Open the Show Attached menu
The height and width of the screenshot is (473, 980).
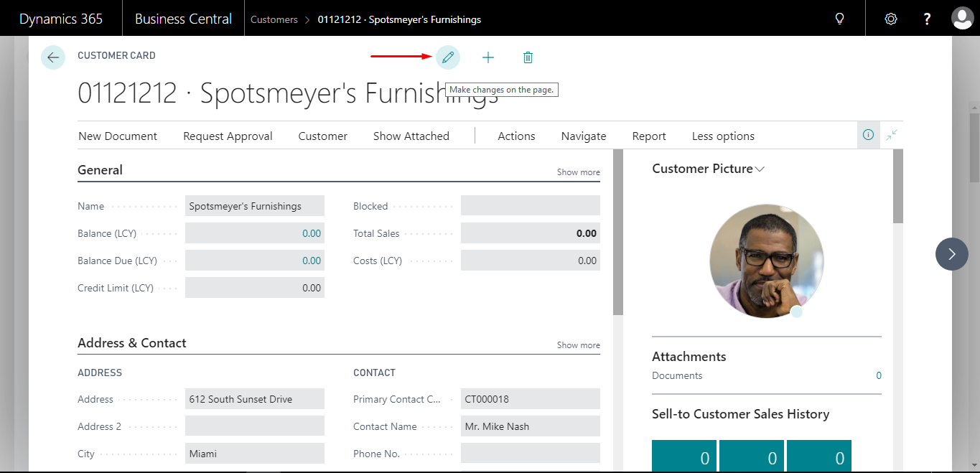point(411,136)
